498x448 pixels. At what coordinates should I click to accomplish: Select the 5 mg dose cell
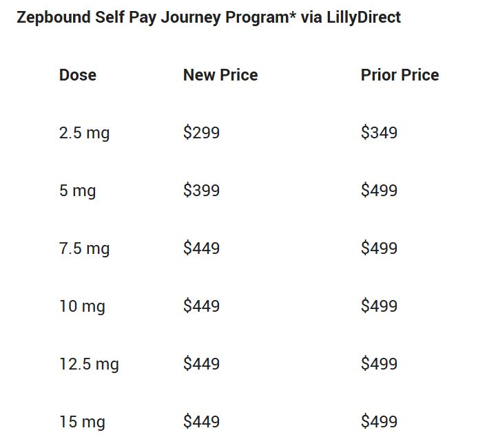77,191
